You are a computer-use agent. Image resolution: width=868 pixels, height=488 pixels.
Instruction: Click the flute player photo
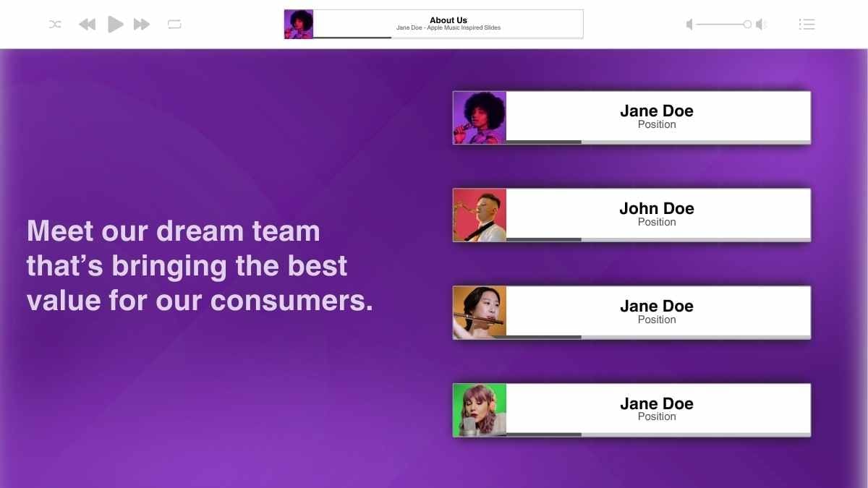(480, 312)
